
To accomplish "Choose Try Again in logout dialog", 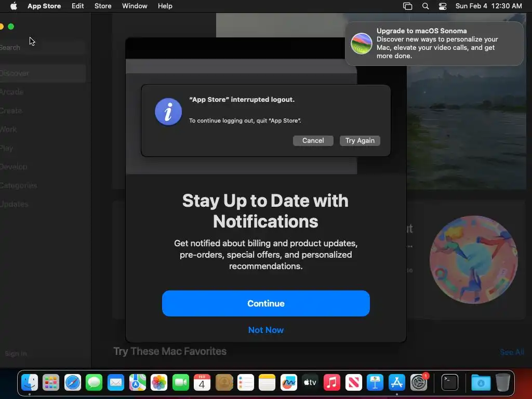I will coord(360,140).
